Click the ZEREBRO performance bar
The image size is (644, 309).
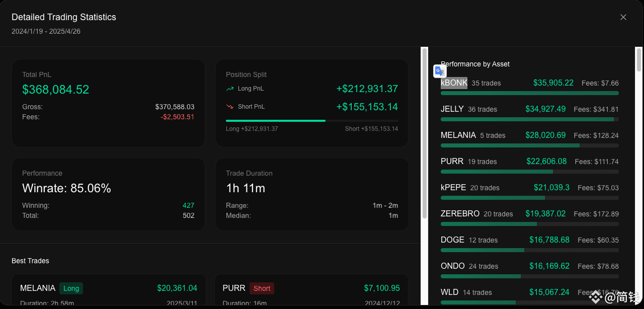(x=530, y=224)
